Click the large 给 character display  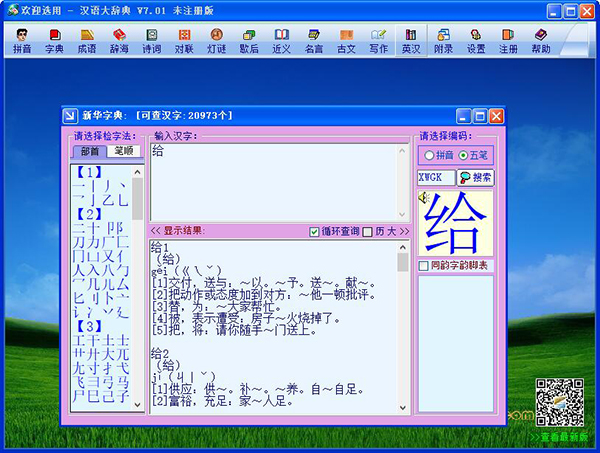click(455, 223)
